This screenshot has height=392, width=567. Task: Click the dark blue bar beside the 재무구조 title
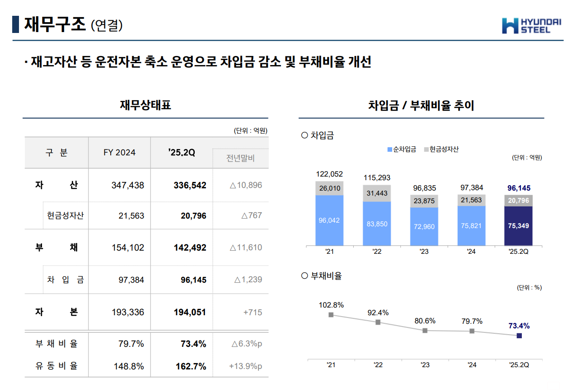pos(15,24)
